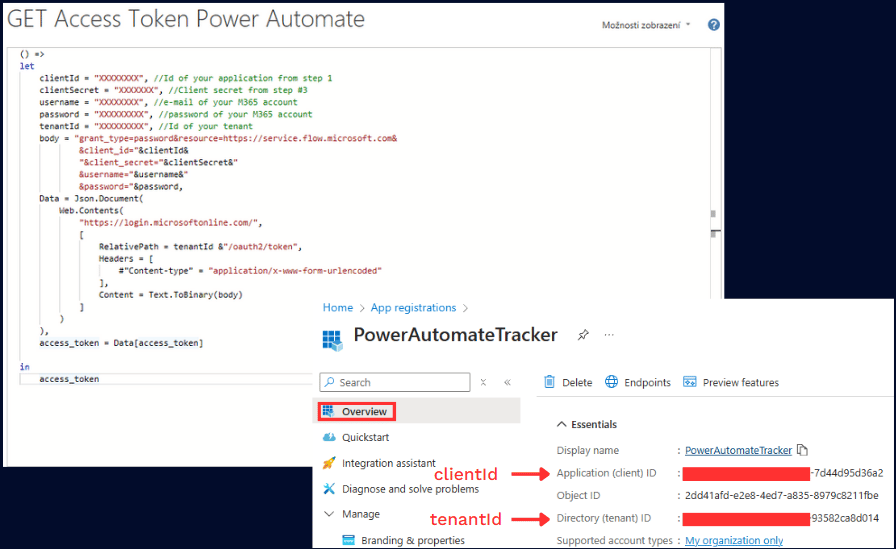Click the Preview features icon
896x549 pixels.
(690, 382)
